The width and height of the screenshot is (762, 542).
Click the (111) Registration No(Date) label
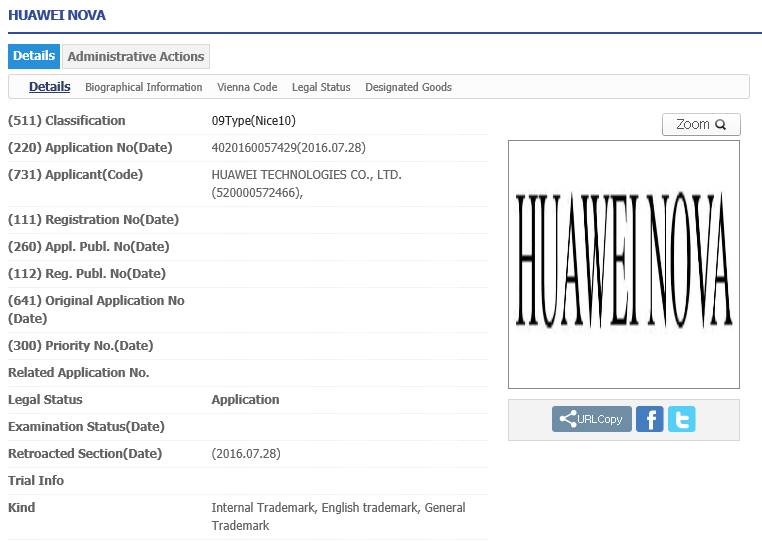click(93, 220)
